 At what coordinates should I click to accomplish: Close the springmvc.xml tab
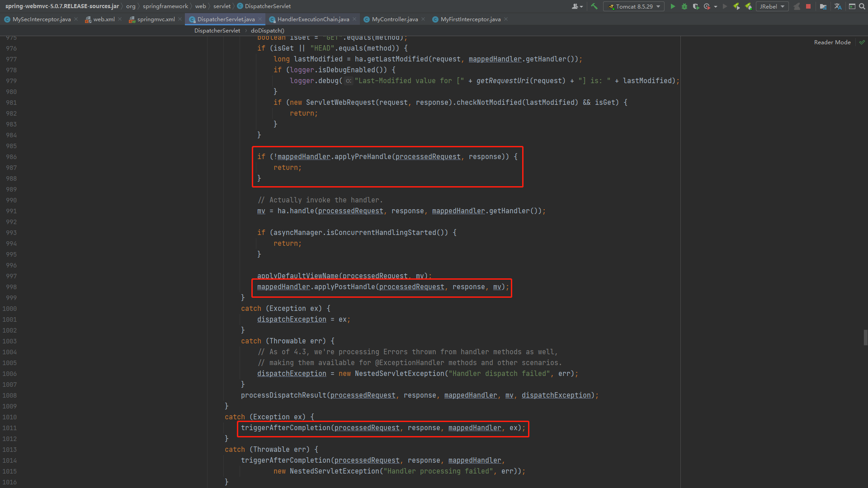pyautogui.click(x=180, y=19)
